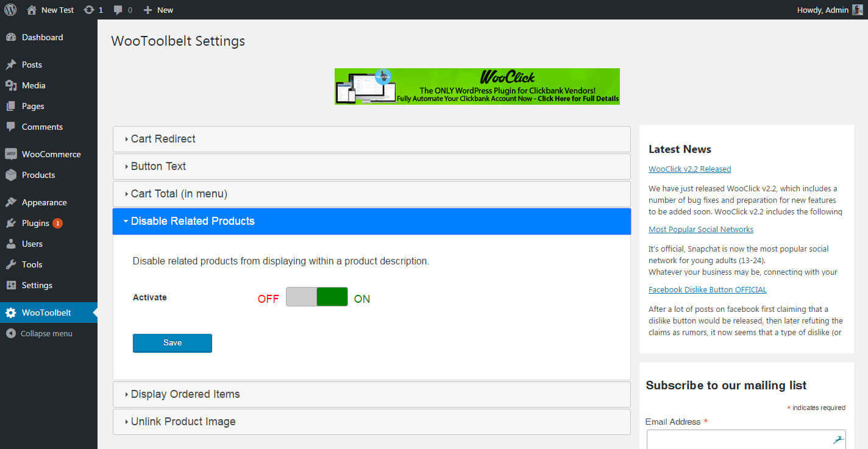Click New Test site name in admin bar

(x=58, y=10)
